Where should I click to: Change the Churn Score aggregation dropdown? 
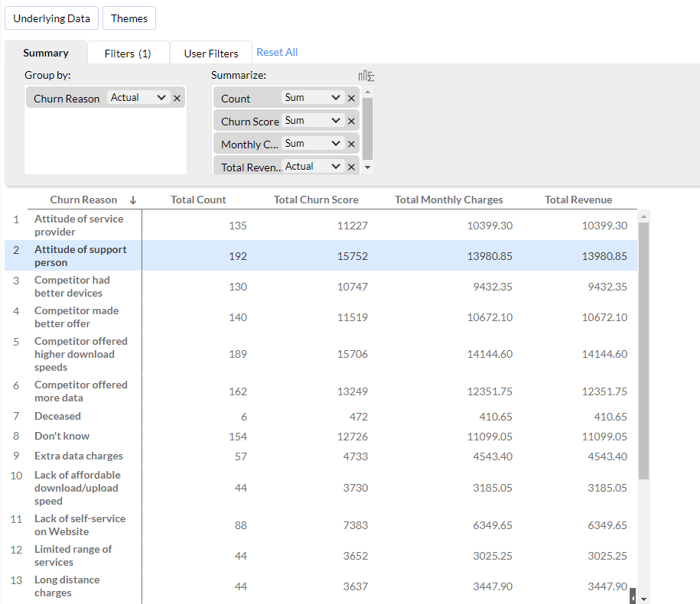[313, 121]
